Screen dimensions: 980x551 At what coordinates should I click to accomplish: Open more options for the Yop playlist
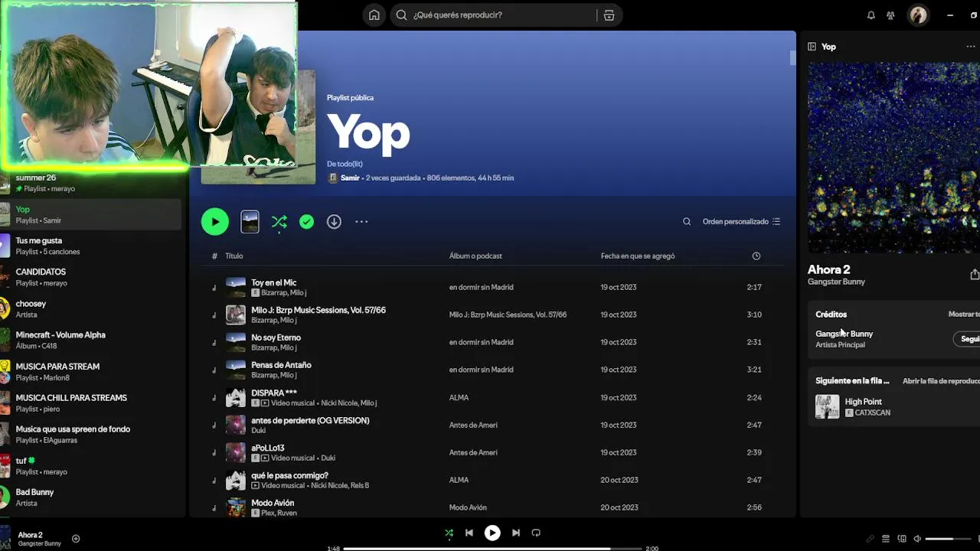tap(361, 222)
